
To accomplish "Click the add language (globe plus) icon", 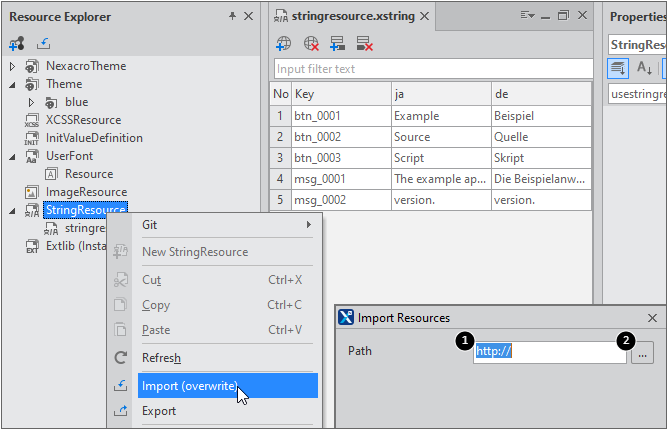I will pyautogui.click(x=284, y=44).
